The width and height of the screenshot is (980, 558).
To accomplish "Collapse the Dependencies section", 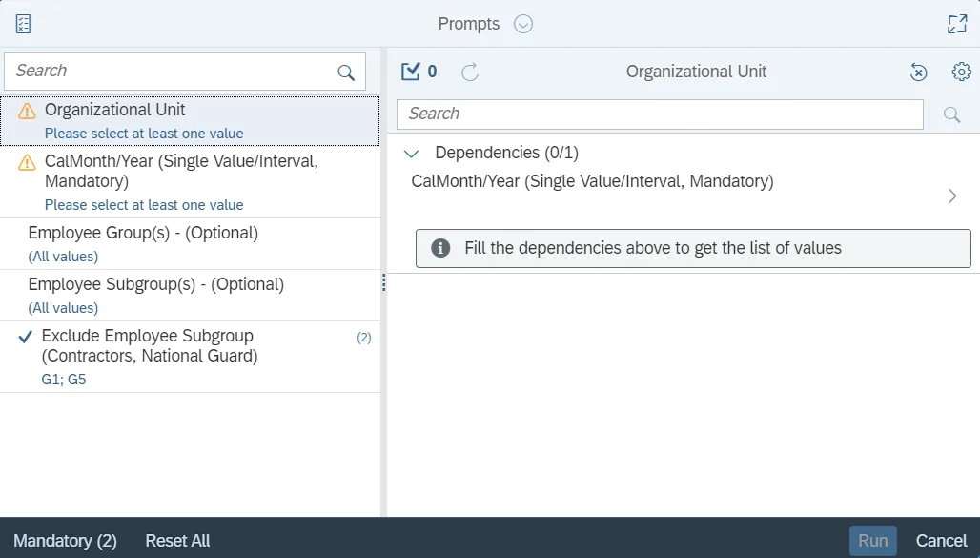I will pyautogui.click(x=412, y=153).
